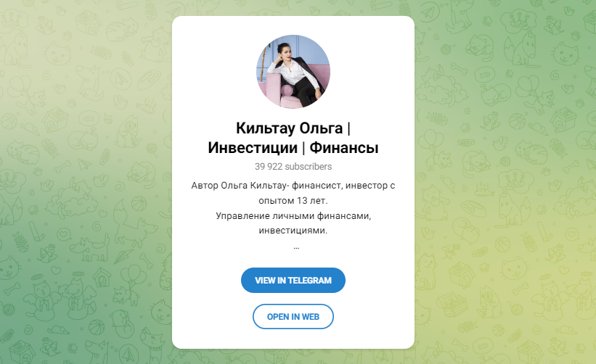Click the bar after 'Кильтау Ольга' in the title
The width and height of the screenshot is (596, 364).
tap(348, 128)
